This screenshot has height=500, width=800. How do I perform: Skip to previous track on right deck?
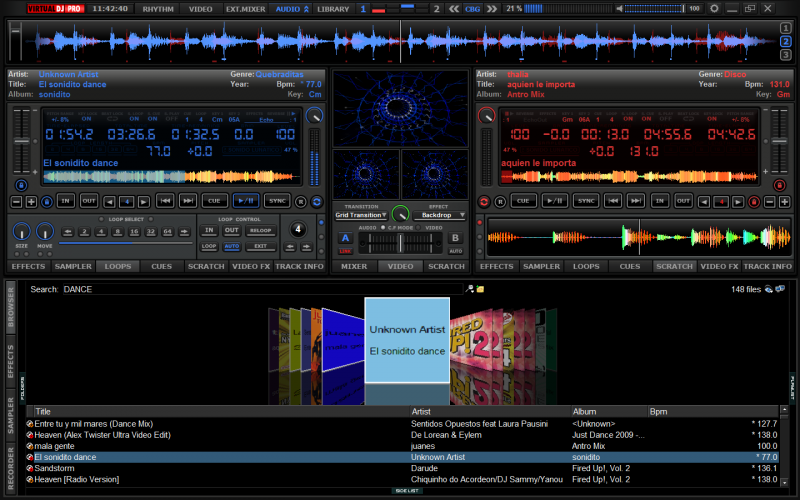(613, 201)
